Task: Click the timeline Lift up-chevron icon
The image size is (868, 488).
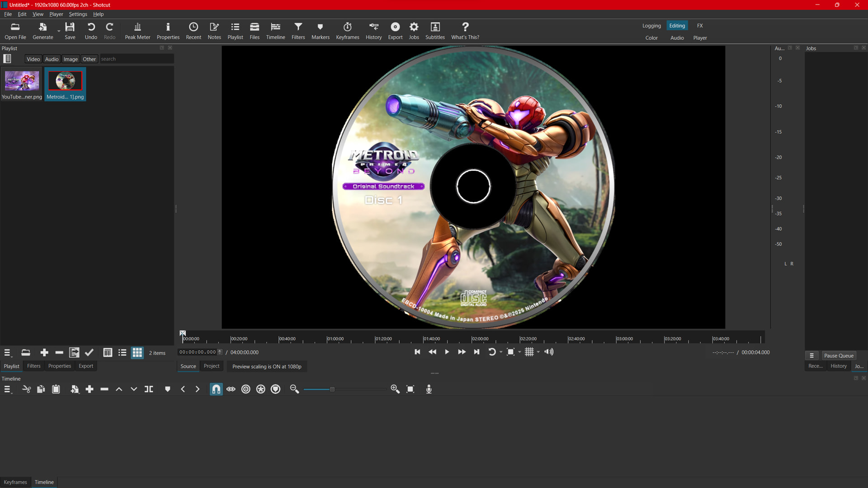Action: [119, 389]
